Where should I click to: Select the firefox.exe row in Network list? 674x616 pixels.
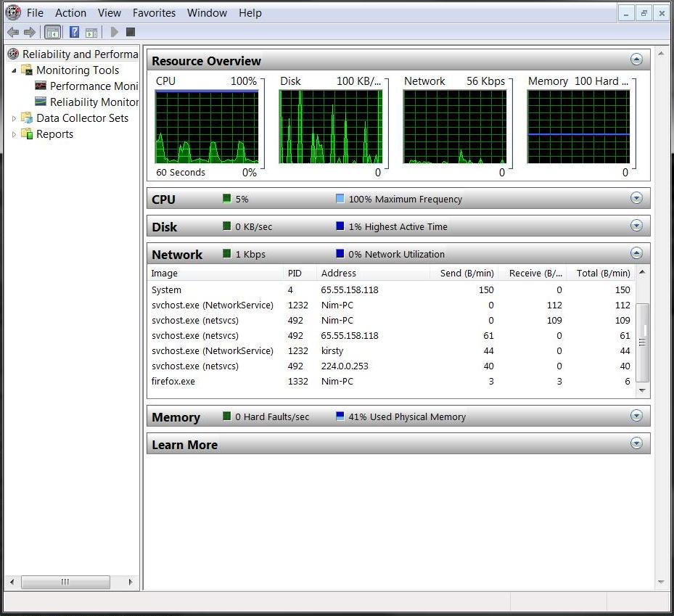click(173, 382)
